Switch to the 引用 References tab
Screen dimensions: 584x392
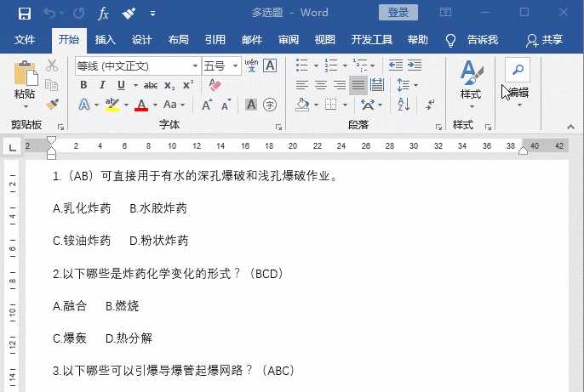(215, 40)
